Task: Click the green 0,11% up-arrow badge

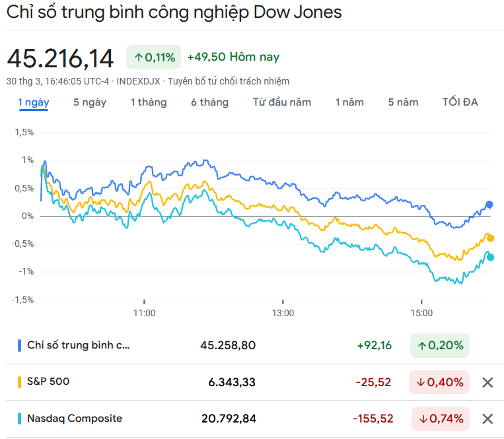Action: (x=153, y=57)
